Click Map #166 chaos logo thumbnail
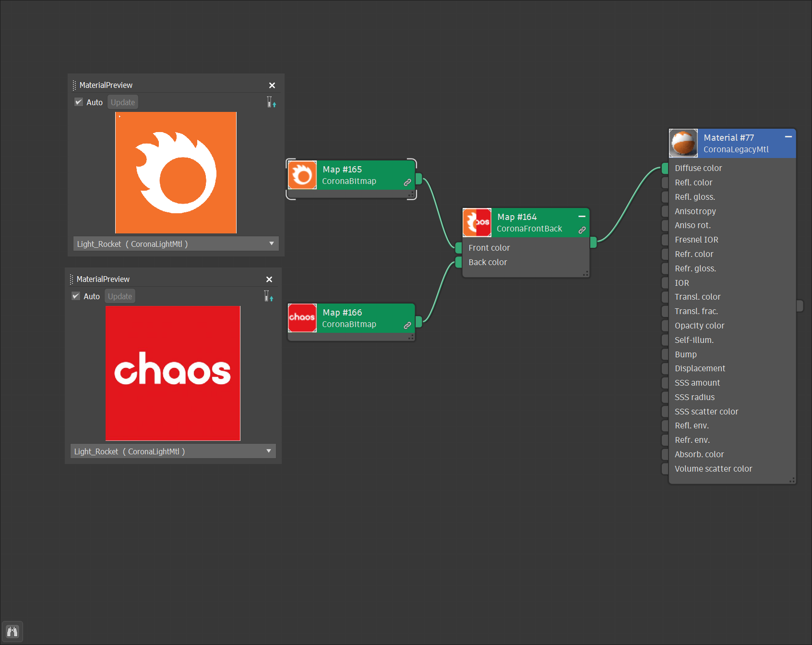 coord(302,317)
